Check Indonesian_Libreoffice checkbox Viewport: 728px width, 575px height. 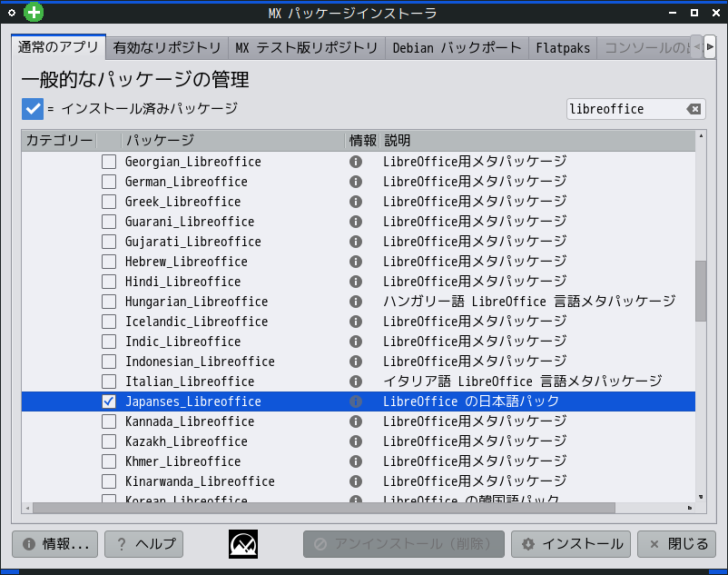pos(109,362)
